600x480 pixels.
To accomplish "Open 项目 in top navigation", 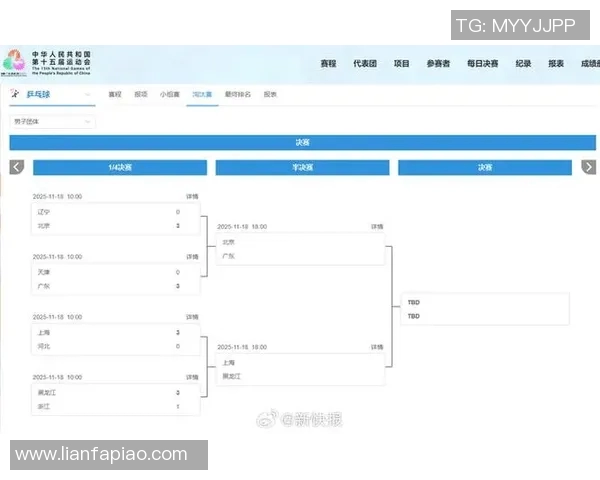I will (401, 64).
